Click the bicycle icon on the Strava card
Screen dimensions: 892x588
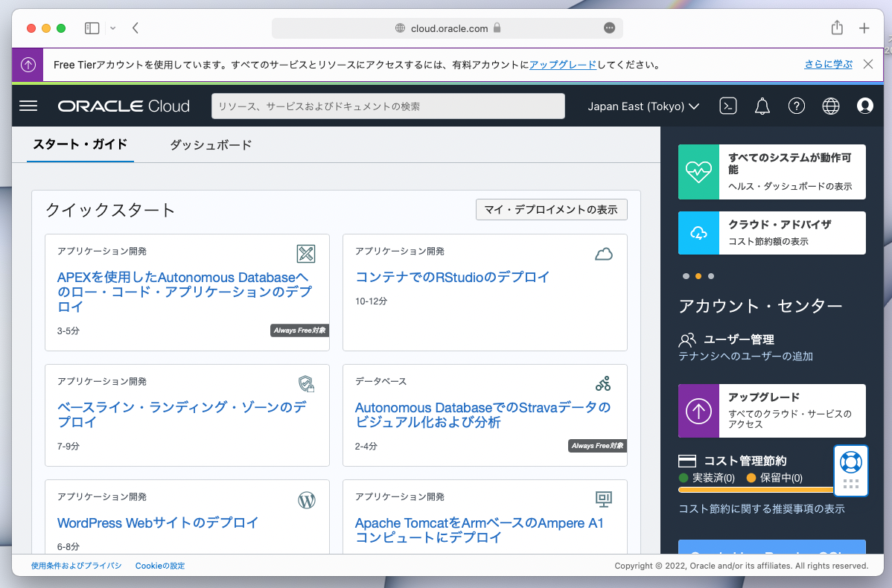[605, 384]
